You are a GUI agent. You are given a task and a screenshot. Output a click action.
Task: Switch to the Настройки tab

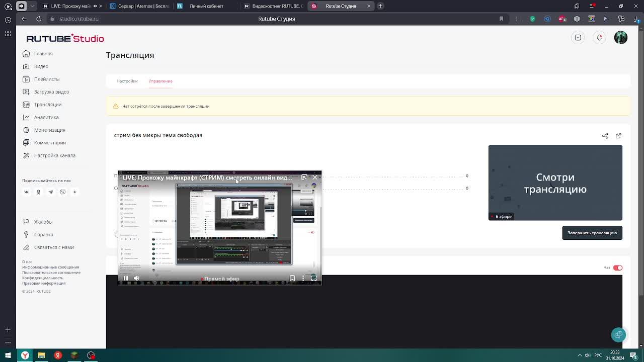pos(127,81)
